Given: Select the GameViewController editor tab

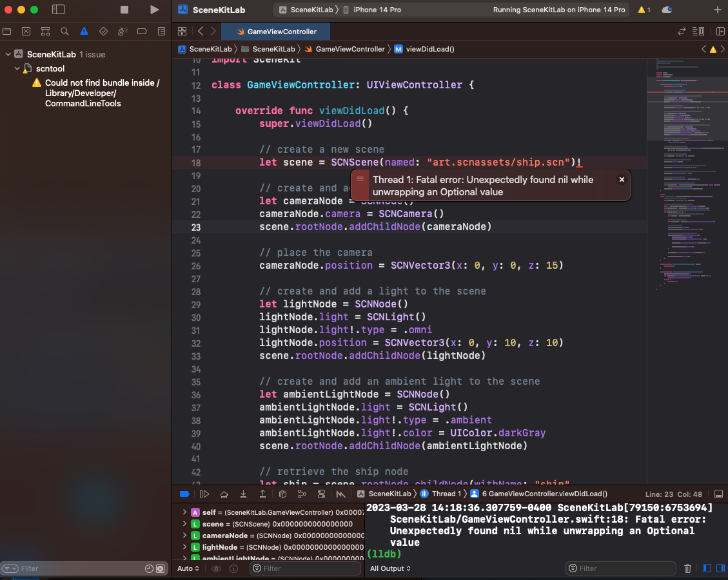Looking at the screenshot, I should click(276, 31).
